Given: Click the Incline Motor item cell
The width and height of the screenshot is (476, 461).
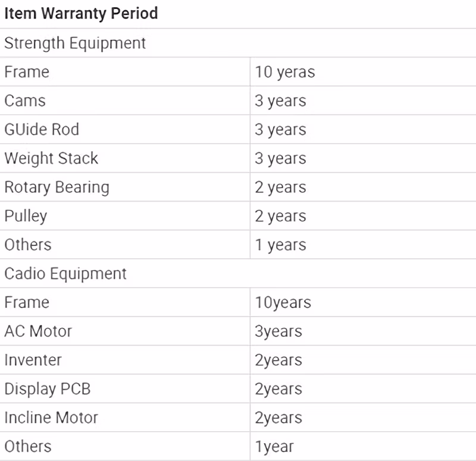Looking at the screenshot, I should point(125,418).
